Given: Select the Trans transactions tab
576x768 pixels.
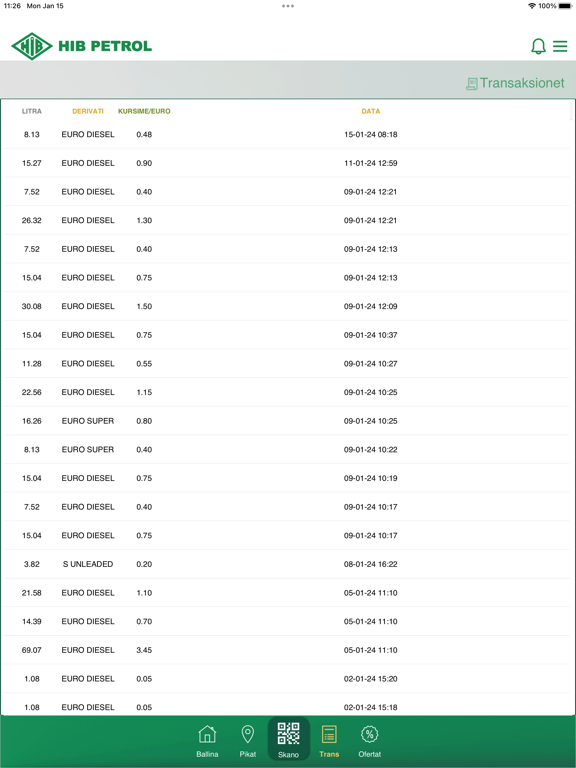Looking at the screenshot, I should (329, 741).
